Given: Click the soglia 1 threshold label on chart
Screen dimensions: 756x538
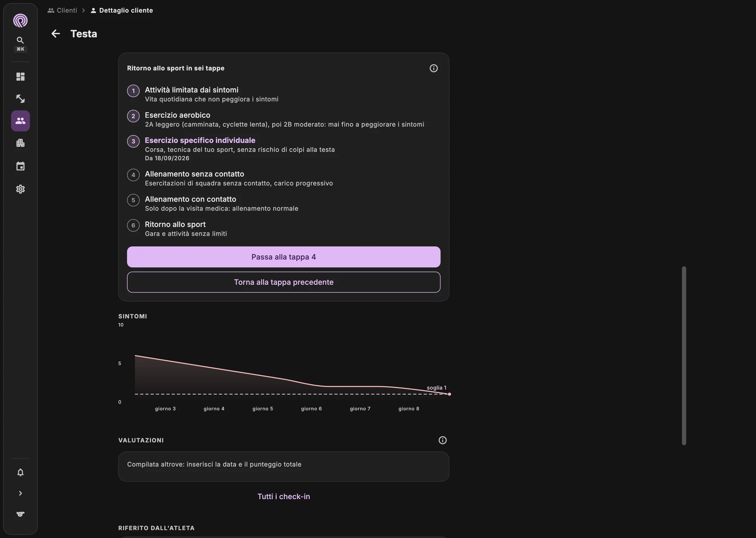Looking at the screenshot, I should point(437,388).
